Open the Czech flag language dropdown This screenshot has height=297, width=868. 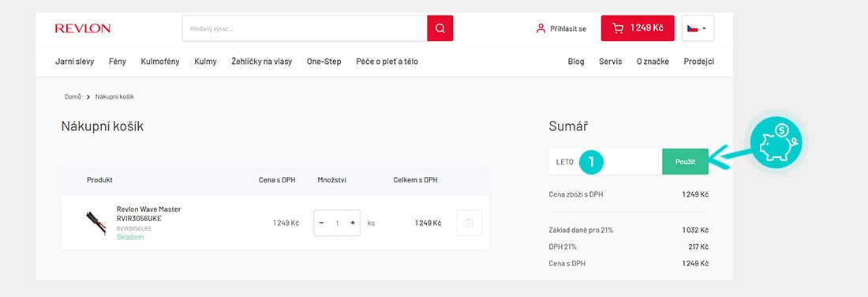[698, 28]
